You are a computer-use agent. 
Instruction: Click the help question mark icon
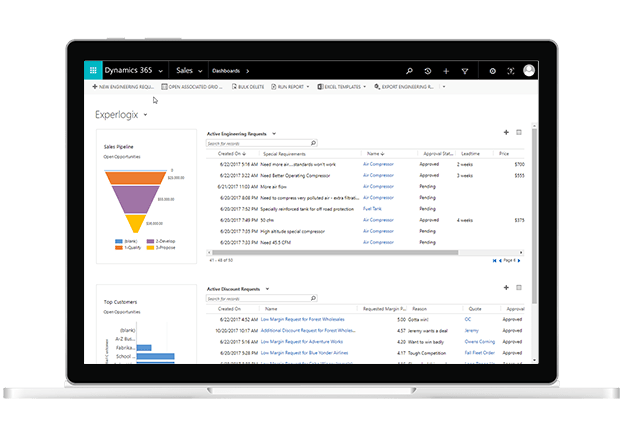coord(511,71)
